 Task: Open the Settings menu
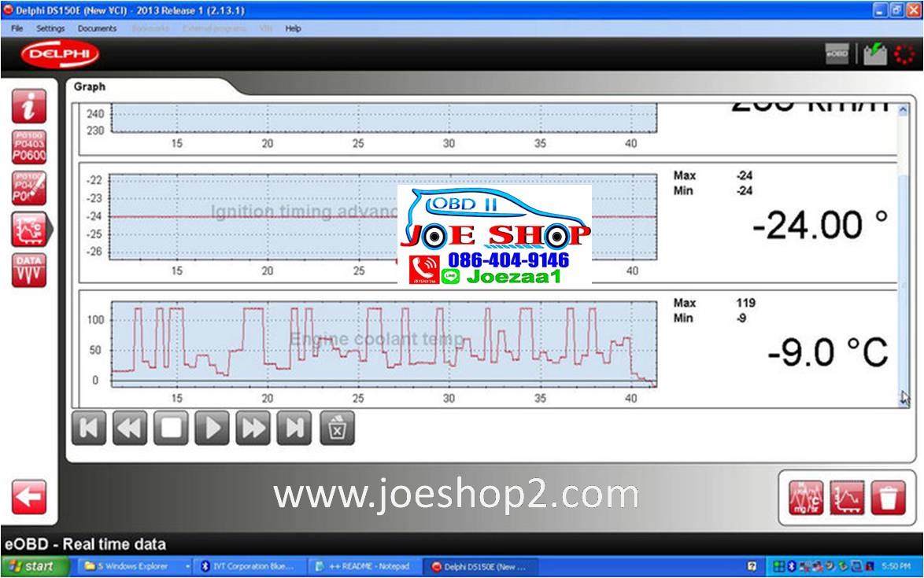tap(50, 28)
